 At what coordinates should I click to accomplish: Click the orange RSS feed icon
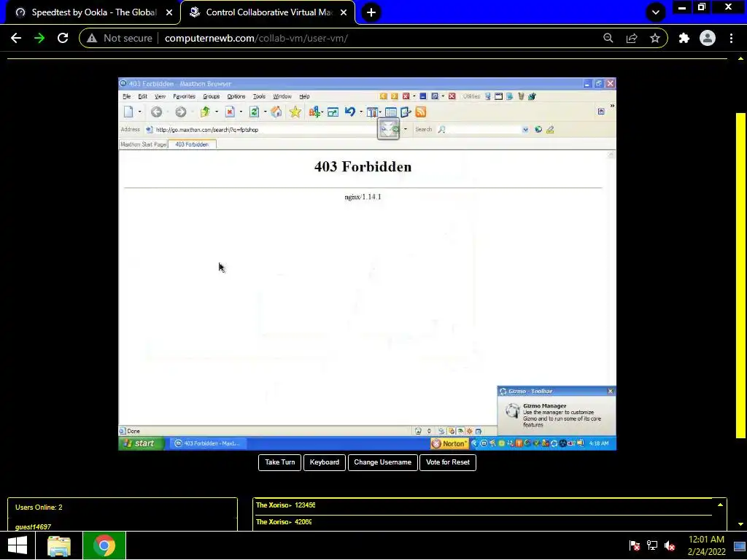coord(421,112)
